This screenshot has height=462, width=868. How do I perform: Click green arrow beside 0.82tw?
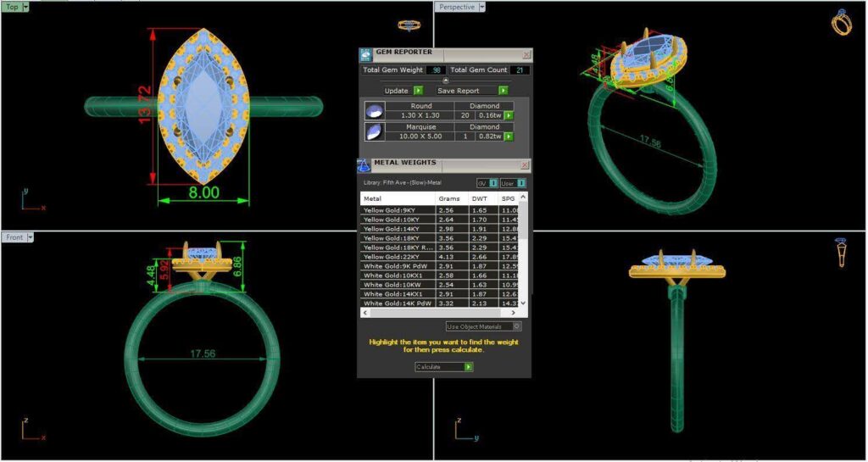click(x=509, y=136)
